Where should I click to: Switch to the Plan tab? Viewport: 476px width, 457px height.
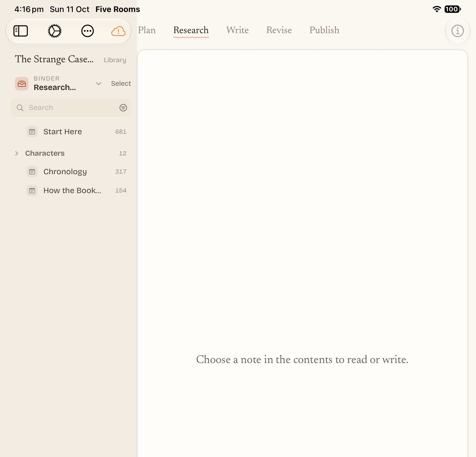point(147,30)
